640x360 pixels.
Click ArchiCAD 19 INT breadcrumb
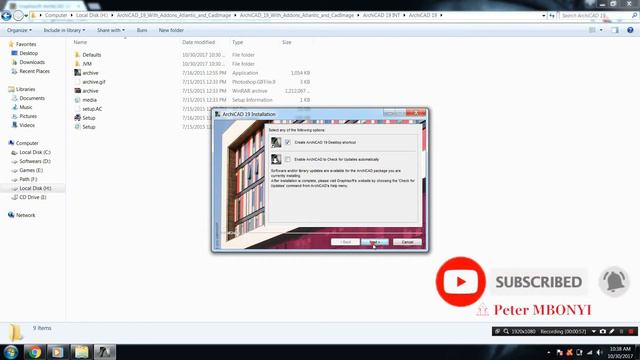[381, 15]
